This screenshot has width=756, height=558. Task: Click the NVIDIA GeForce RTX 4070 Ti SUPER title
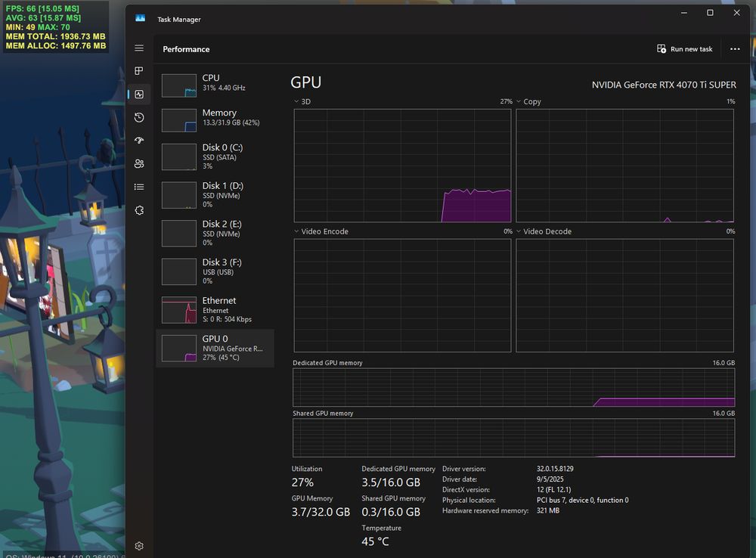[x=664, y=85]
